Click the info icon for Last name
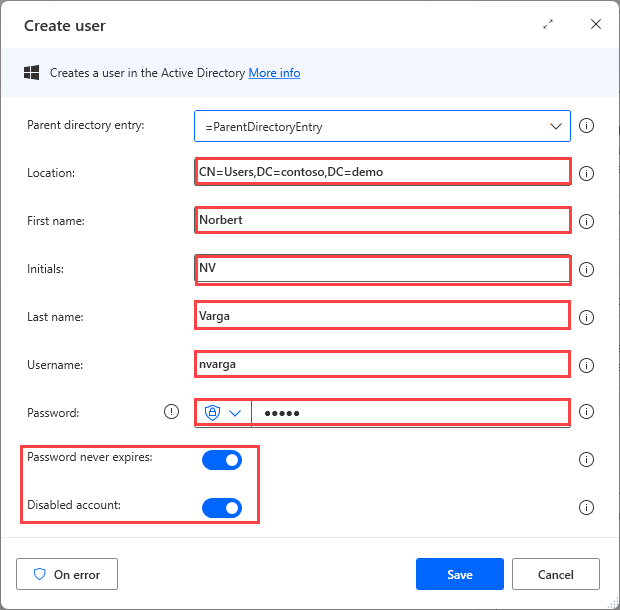Image resolution: width=620 pixels, height=610 pixels. (587, 317)
